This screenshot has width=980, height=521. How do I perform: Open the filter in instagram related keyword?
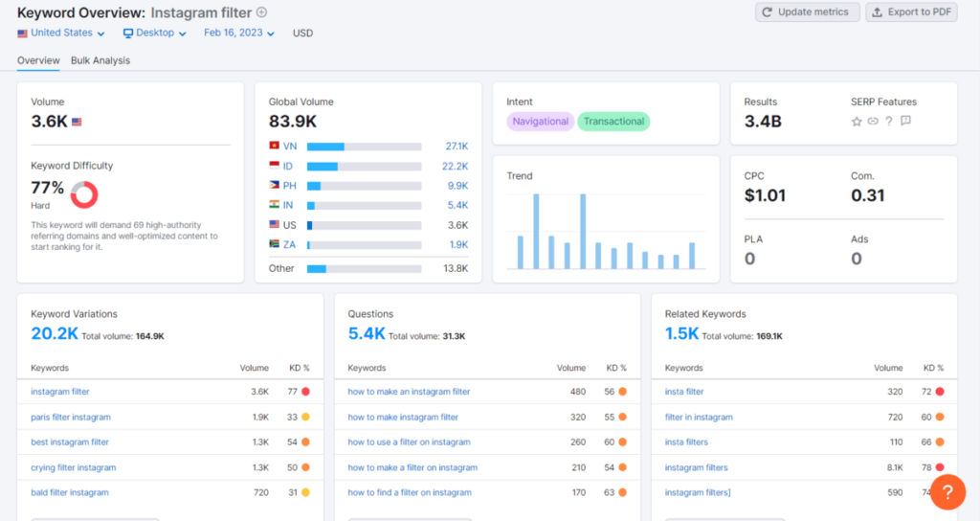click(699, 418)
